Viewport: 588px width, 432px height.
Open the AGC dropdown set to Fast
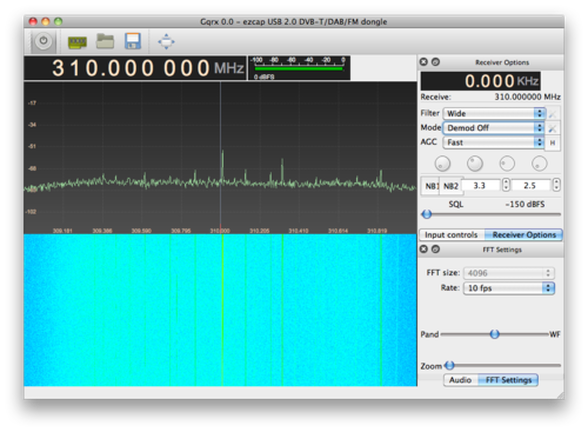coord(494,142)
